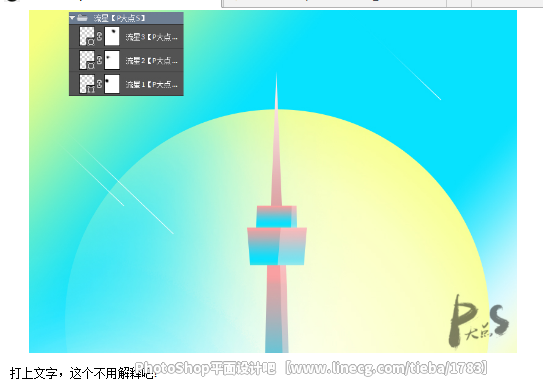Select the 流星3 layer name
Viewport: 543px width, 387px height.
(x=152, y=37)
